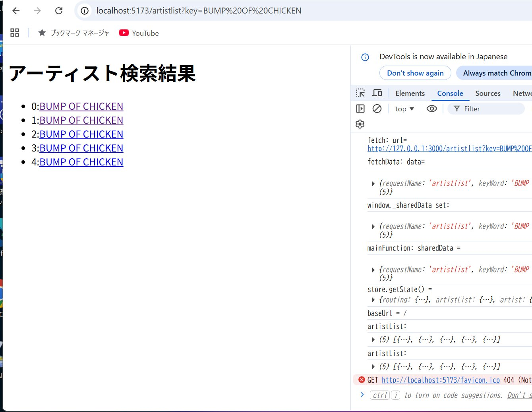Open artist link number 2 BUMP OF CHICKEN

(x=81, y=134)
